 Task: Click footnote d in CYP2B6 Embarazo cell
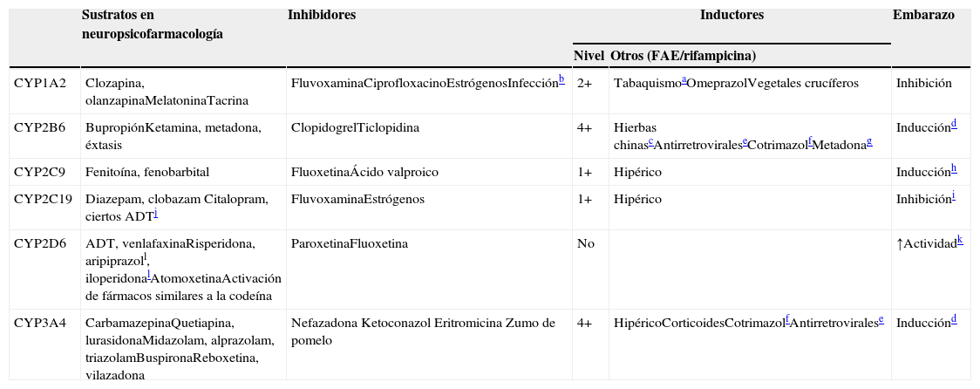pyautogui.click(x=955, y=123)
